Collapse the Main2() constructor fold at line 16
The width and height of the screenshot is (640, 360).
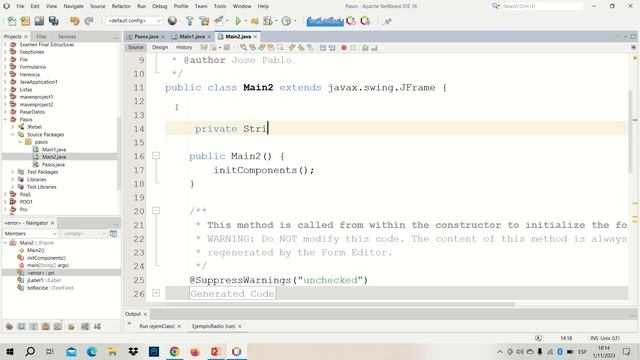coord(156,156)
